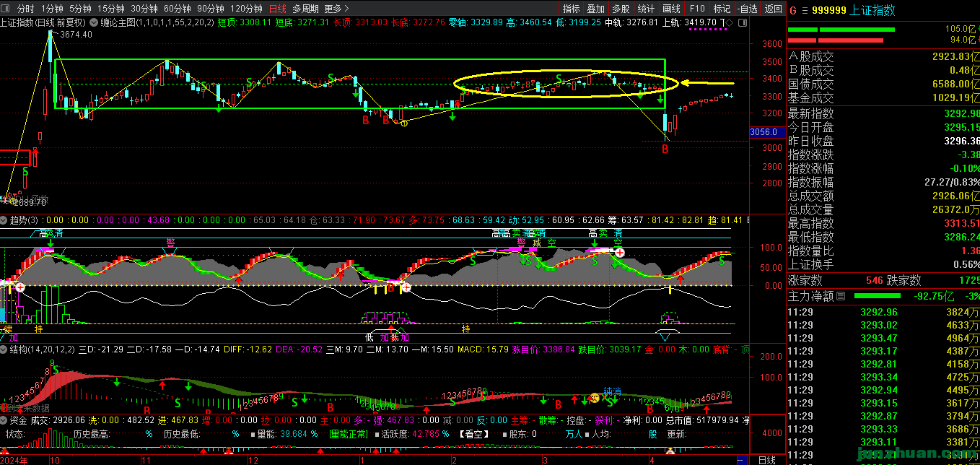
Task: Open the 更多 periods menu
Action: pos(336,9)
